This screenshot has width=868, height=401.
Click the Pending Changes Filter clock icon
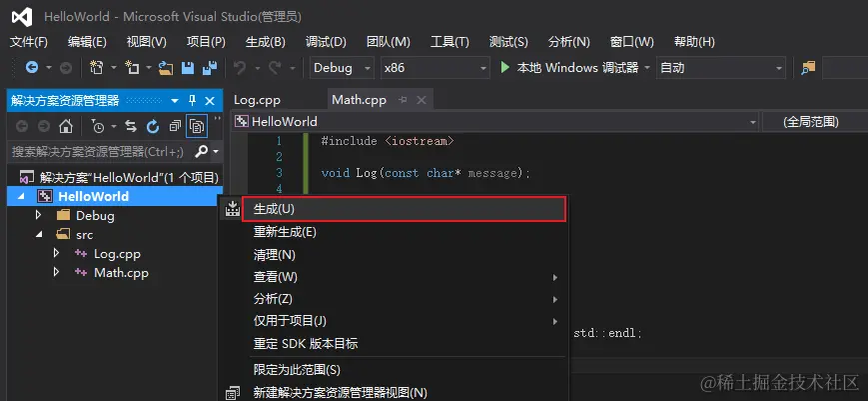tap(98, 126)
